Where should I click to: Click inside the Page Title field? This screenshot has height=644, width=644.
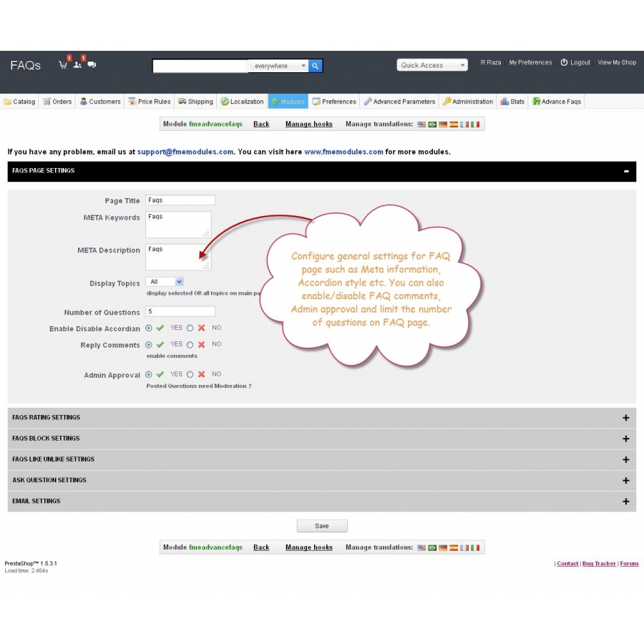[180, 200]
